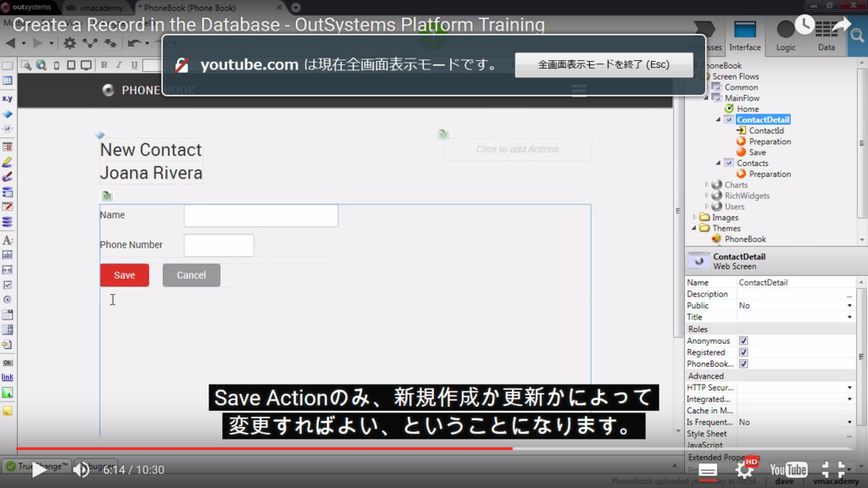Open the Integrated authentication dropdown
868x488 pixels.
tap(849, 400)
